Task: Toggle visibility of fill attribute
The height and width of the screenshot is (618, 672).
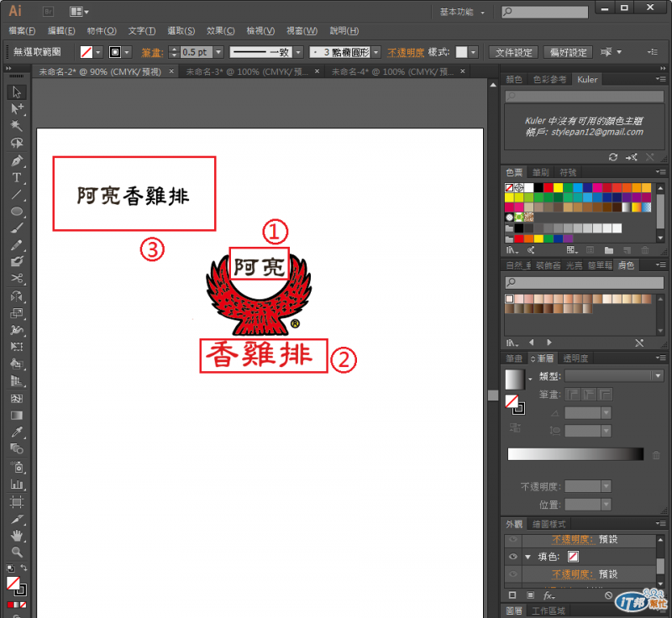Action: tap(513, 557)
